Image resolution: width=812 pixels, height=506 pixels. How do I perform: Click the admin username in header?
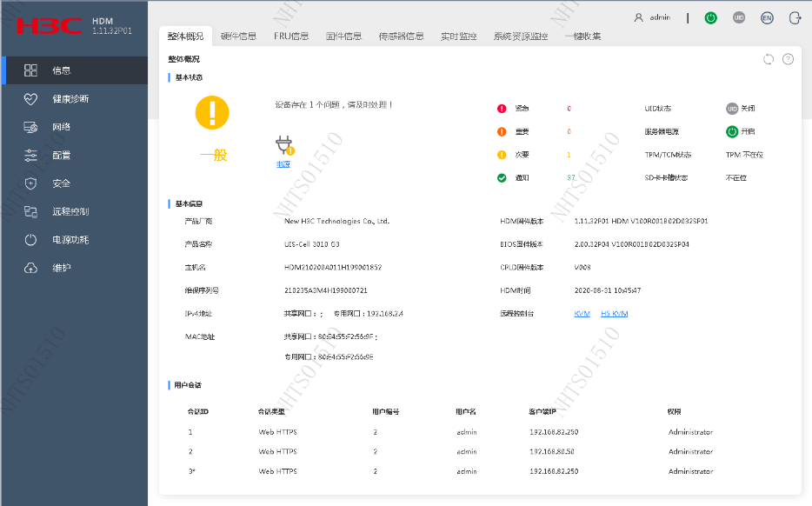click(660, 17)
